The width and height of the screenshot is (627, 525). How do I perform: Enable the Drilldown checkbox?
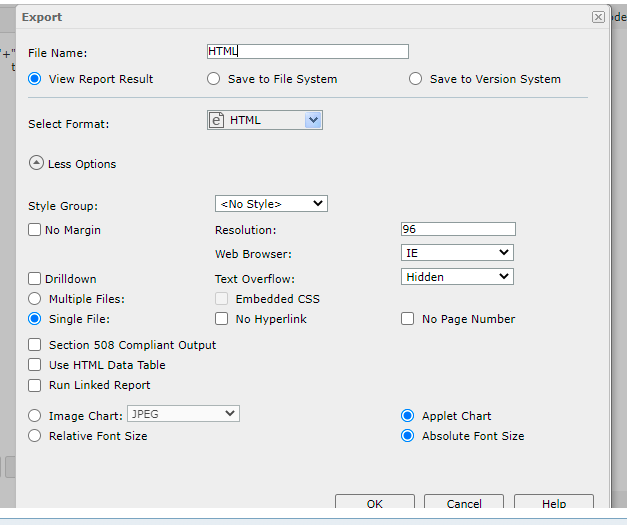click(x=34, y=279)
